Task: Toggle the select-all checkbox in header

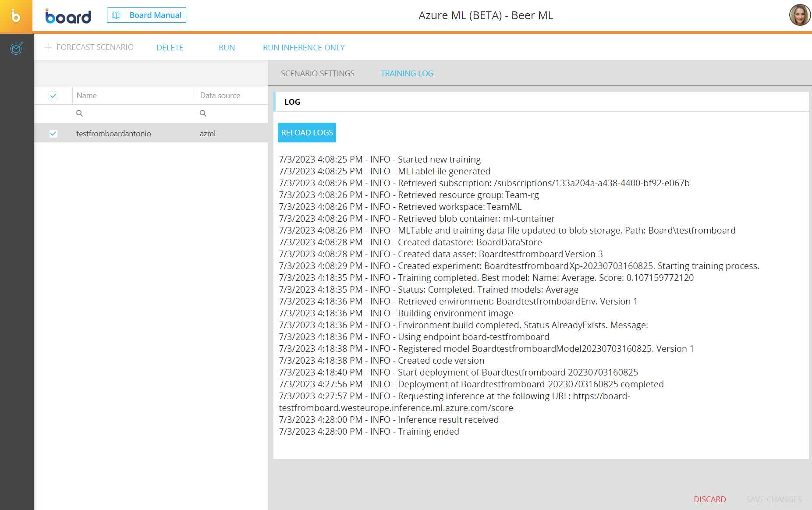Action: click(53, 96)
